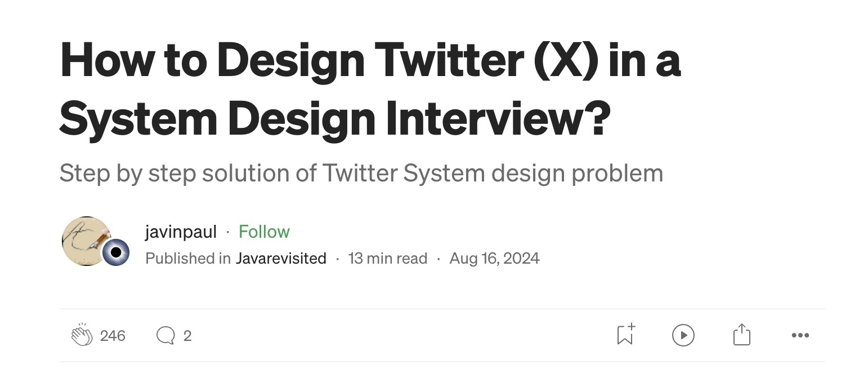Click the Twitter word in the subtitle

click(359, 173)
